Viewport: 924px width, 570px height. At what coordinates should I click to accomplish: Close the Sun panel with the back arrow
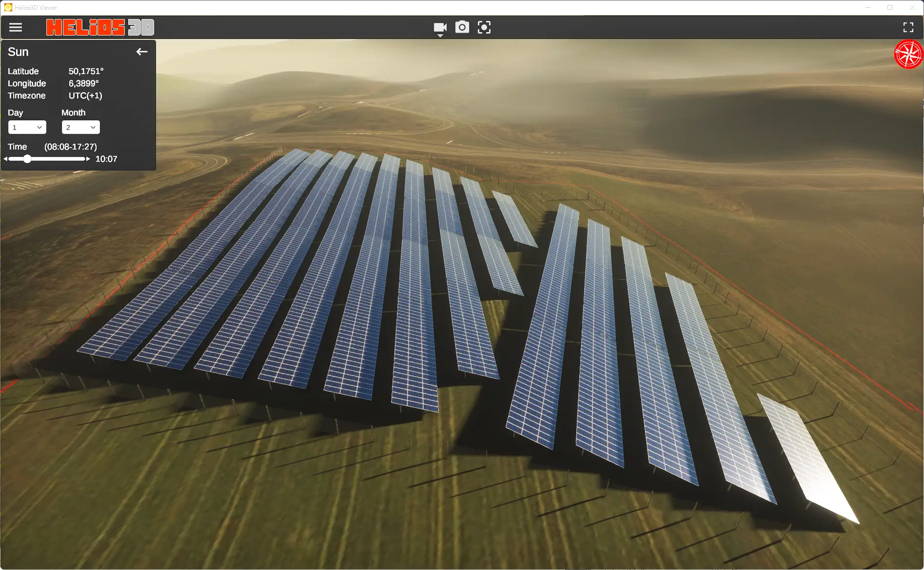tap(141, 52)
